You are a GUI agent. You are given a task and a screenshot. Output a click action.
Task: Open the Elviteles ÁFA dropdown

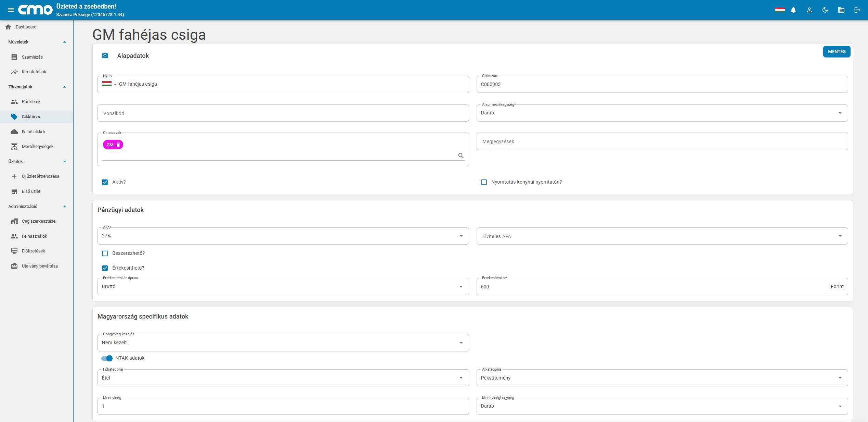point(662,236)
